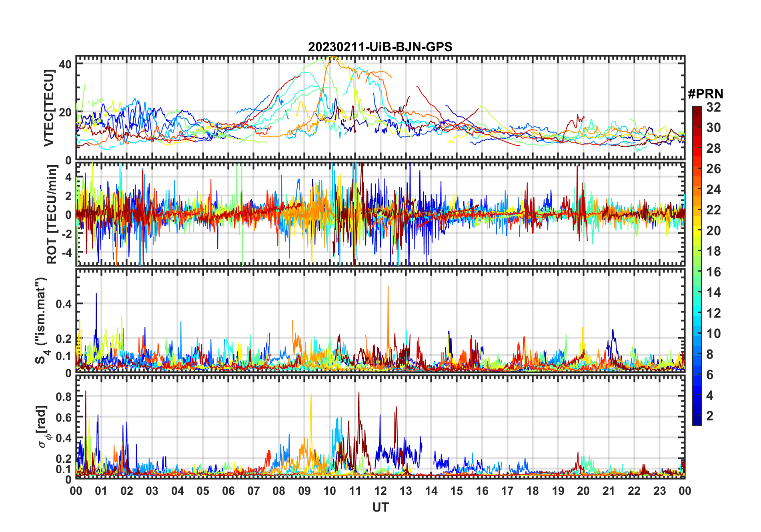This screenshot has width=761, height=532.
Task: Select colorbar tick label 18
Action: tap(713, 251)
